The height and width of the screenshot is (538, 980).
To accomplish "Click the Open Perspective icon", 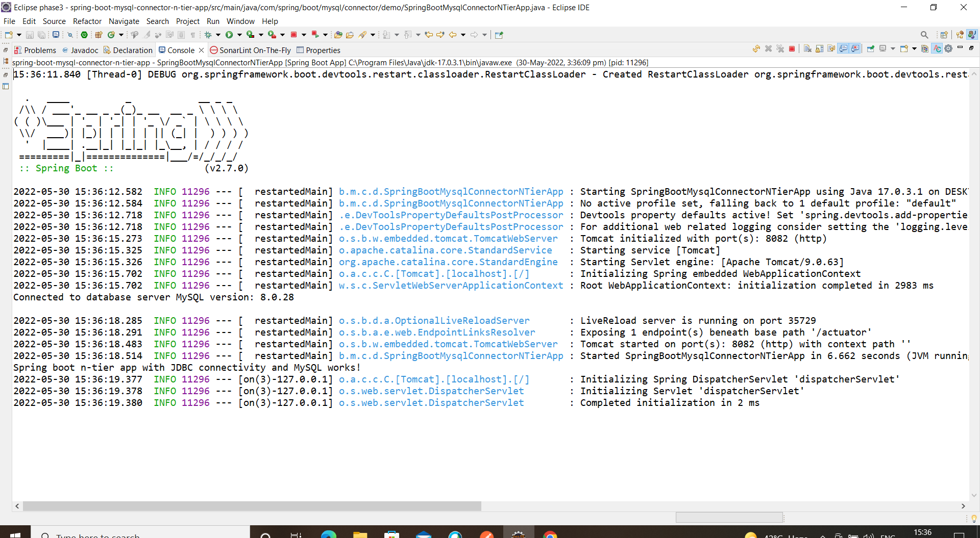I will pos(944,35).
